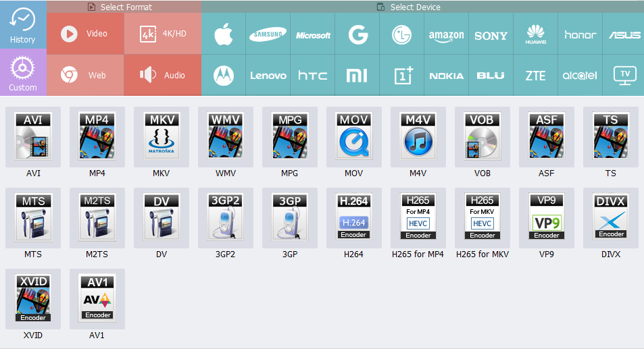The width and height of the screenshot is (644, 349).
Task: Choose the Huawei device icon
Action: [536, 35]
